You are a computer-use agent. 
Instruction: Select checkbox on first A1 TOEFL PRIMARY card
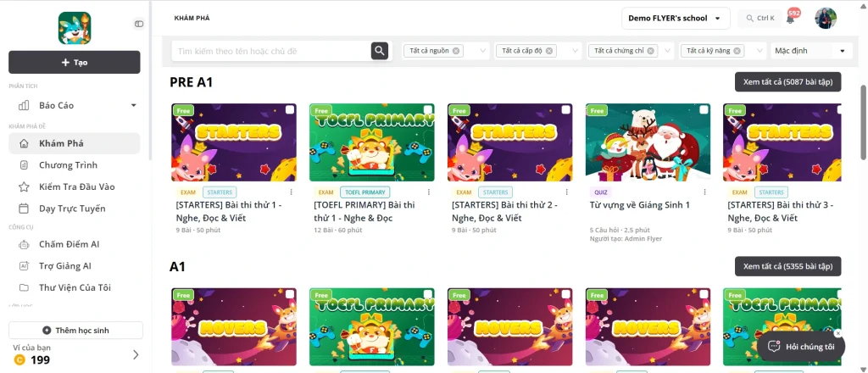pyautogui.click(x=427, y=294)
